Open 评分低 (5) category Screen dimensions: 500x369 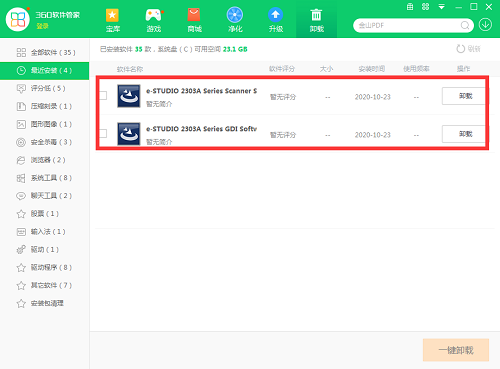pyautogui.click(x=45, y=88)
